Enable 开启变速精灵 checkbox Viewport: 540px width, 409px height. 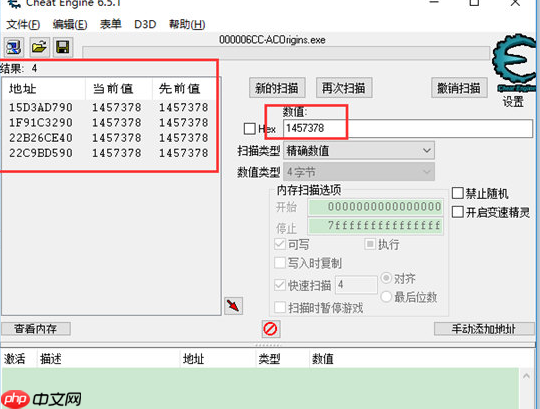tap(457, 212)
